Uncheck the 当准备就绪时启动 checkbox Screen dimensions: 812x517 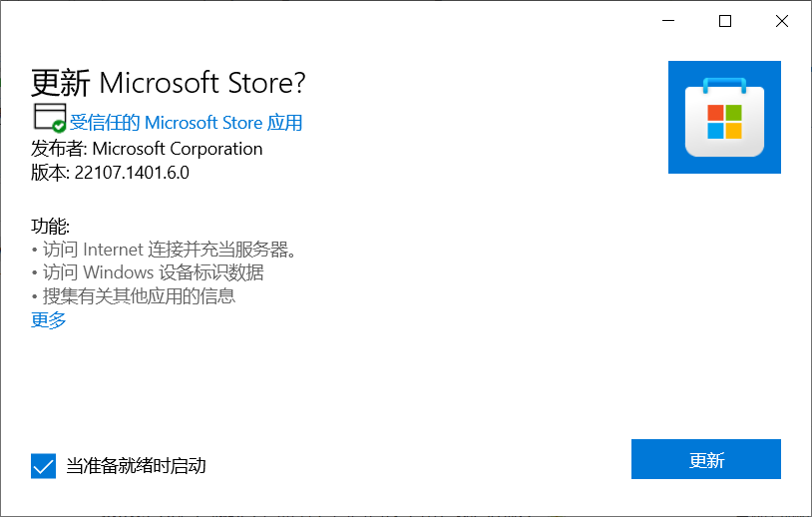[x=43, y=465]
